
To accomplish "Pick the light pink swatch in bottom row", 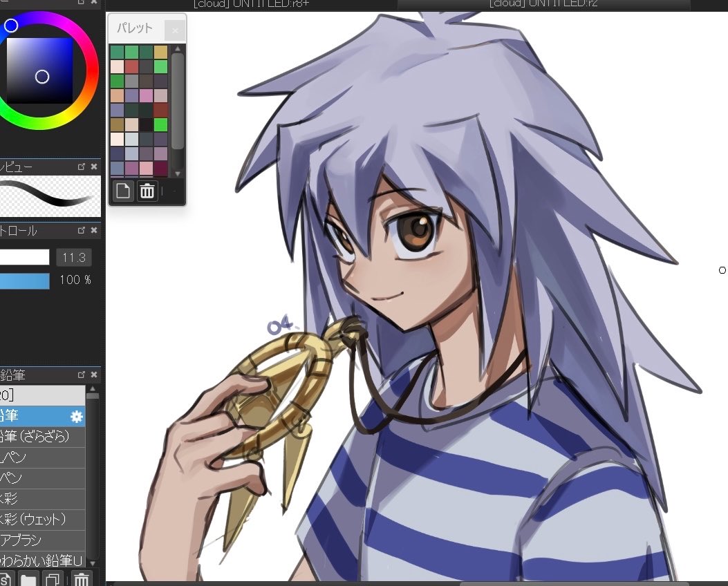I will tap(147, 168).
